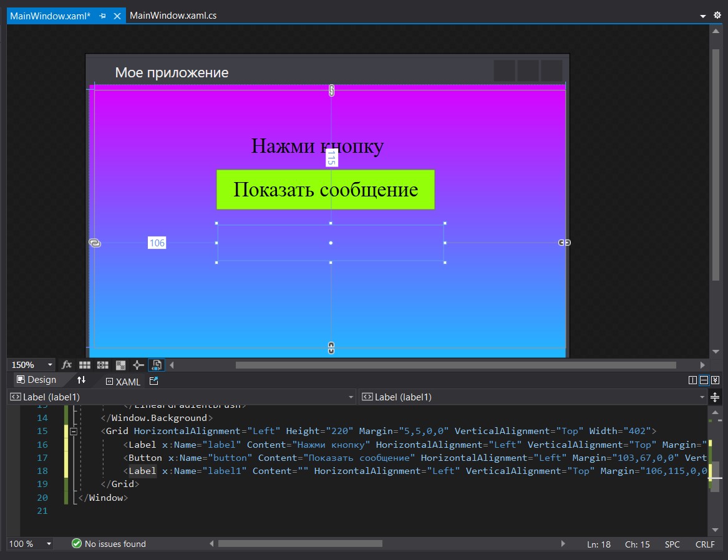Image resolution: width=728 pixels, height=560 pixels.
Task: Click the designer horizontal scrollbar
Action: (x=455, y=365)
